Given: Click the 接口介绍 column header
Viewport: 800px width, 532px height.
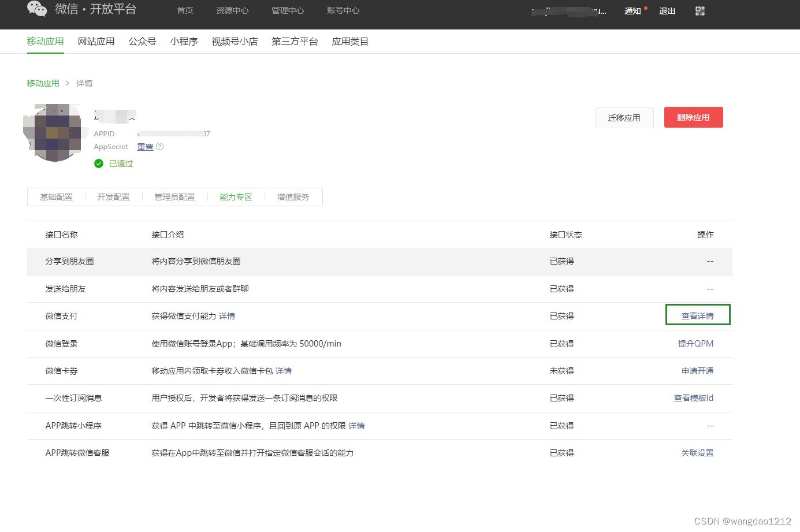Looking at the screenshot, I should point(168,235).
